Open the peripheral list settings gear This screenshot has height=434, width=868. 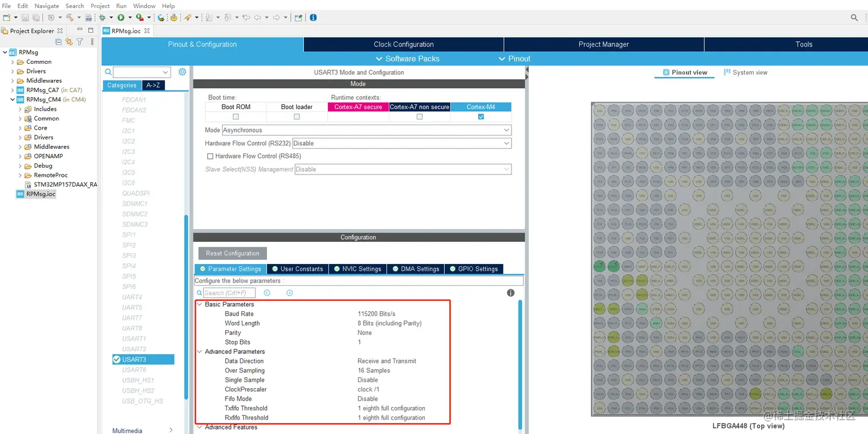point(182,72)
